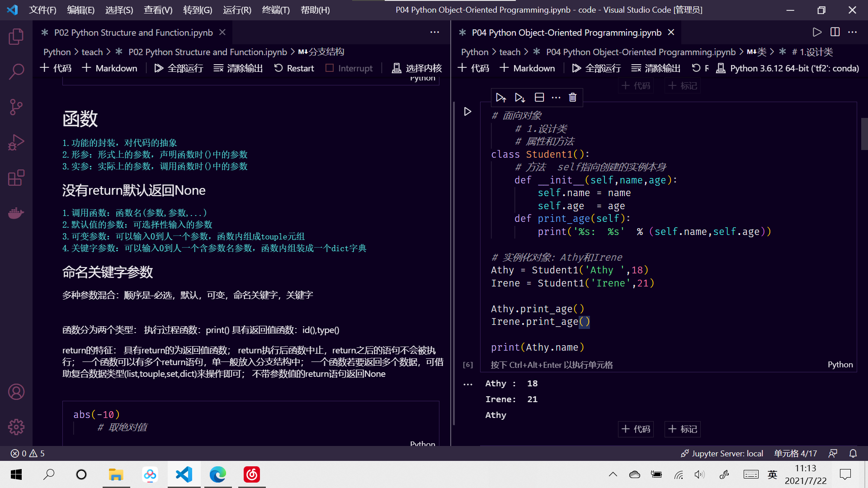Click split editor right icon
The width and height of the screenshot is (868, 488).
pyautogui.click(x=835, y=32)
